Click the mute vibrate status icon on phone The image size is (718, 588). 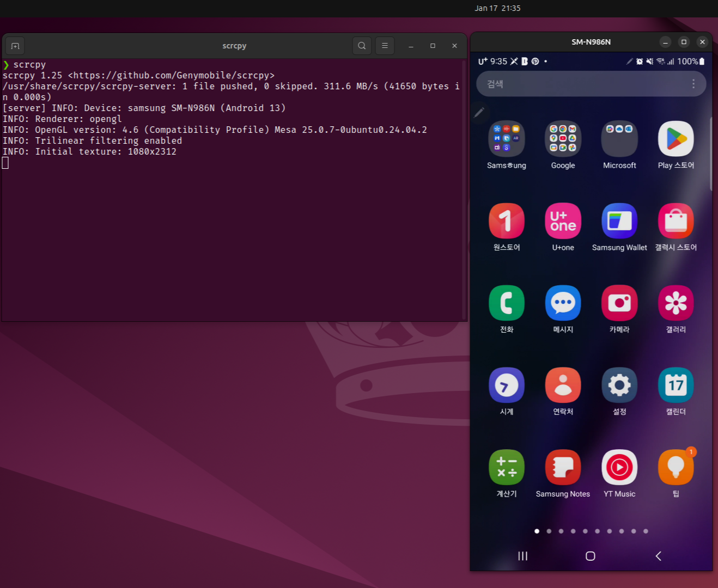649,62
